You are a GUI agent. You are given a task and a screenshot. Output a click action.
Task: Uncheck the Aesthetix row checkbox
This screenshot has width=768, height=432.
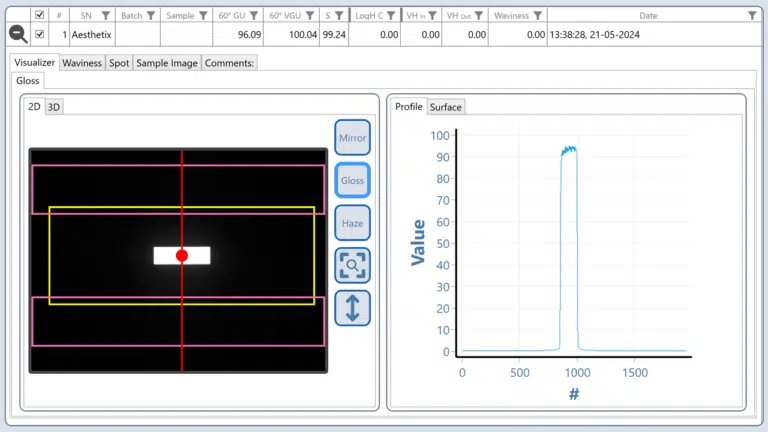[40, 34]
